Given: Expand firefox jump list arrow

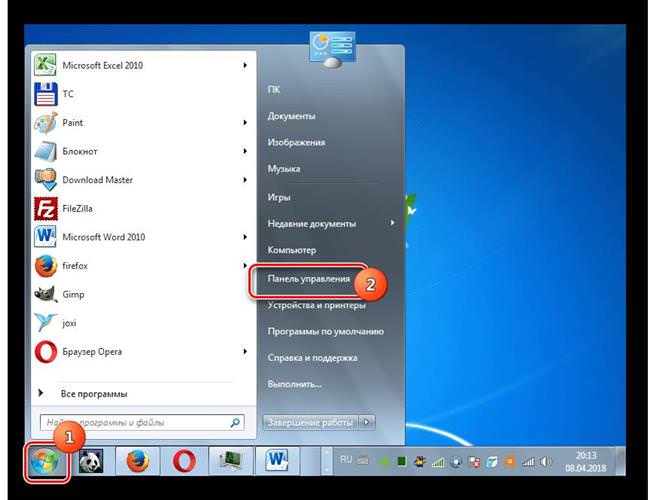Looking at the screenshot, I should (x=245, y=266).
